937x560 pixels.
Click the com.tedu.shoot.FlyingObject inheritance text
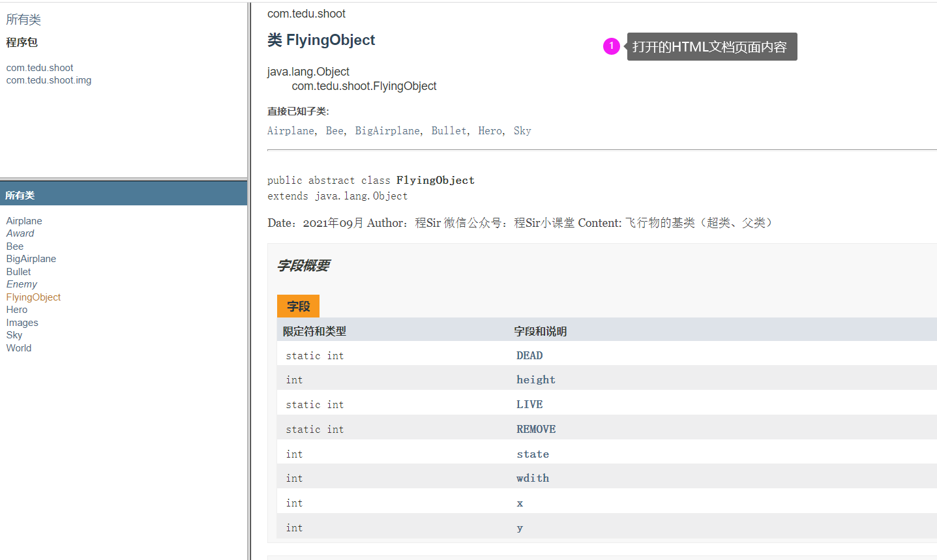click(x=364, y=86)
